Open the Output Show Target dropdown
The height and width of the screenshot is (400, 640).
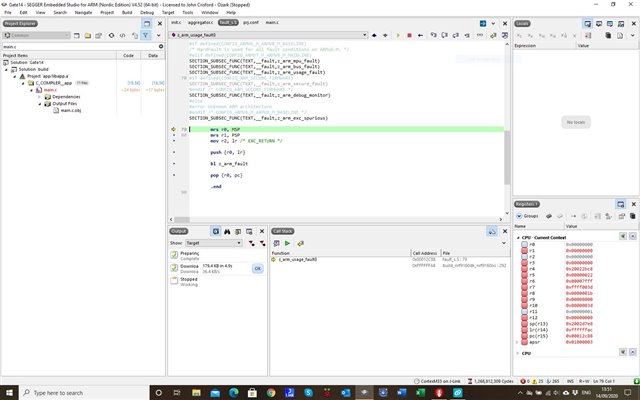click(213, 243)
